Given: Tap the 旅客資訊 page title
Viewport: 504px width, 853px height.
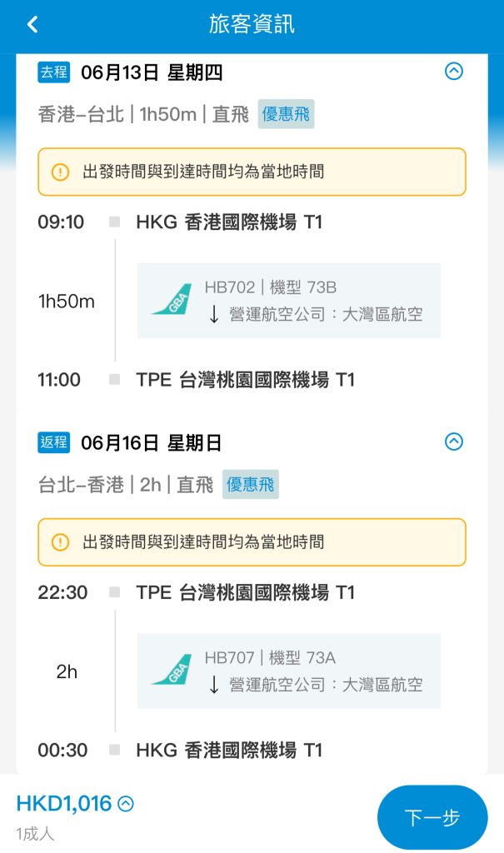Looking at the screenshot, I should click(252, 25).
